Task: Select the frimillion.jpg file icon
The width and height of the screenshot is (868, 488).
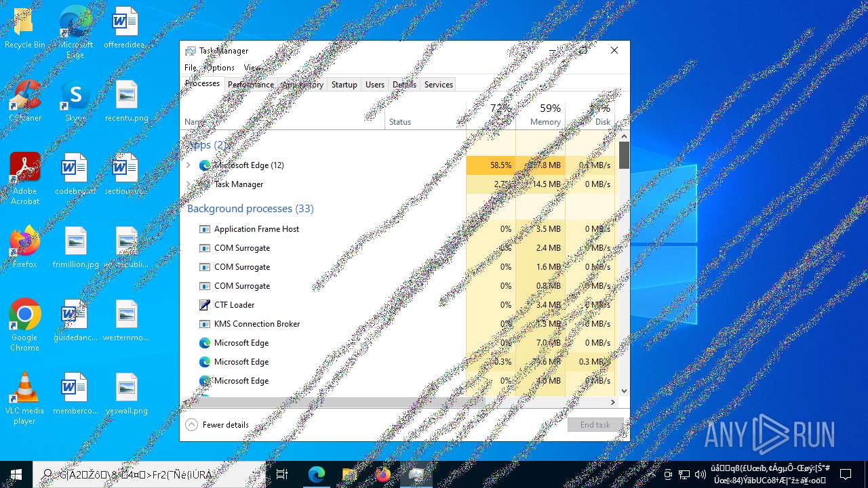Action: point(75,248)
